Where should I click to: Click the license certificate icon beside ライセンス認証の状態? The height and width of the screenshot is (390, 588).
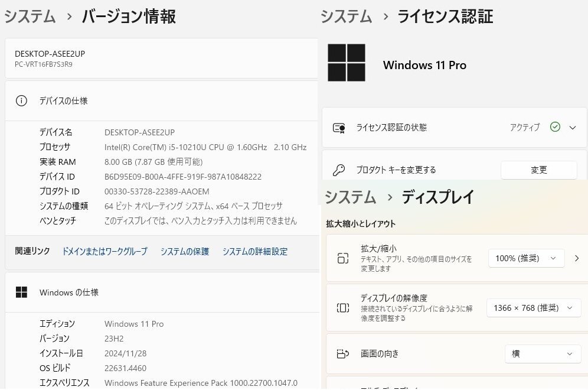(x=339, y=128)
